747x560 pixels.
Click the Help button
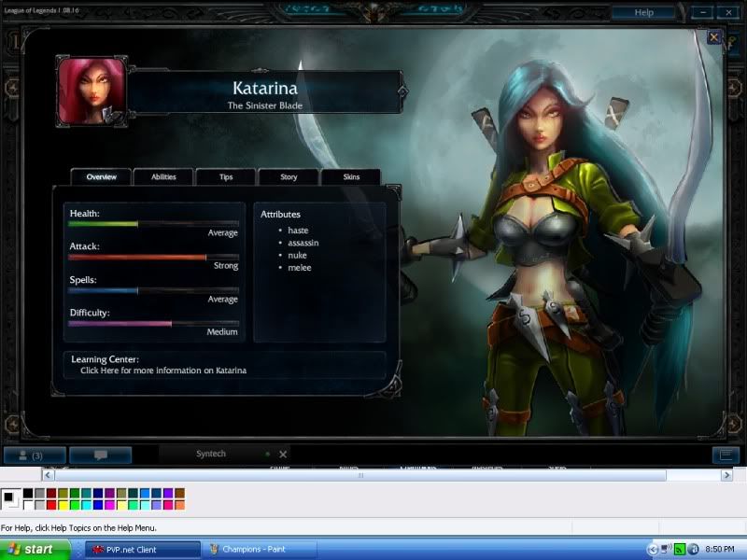click(643, 13)
